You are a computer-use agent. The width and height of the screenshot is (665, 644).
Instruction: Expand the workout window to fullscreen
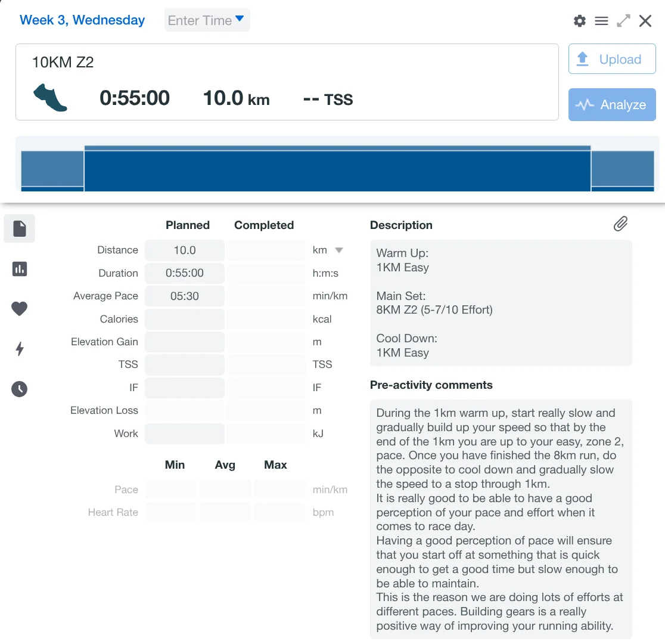point(623,21)
